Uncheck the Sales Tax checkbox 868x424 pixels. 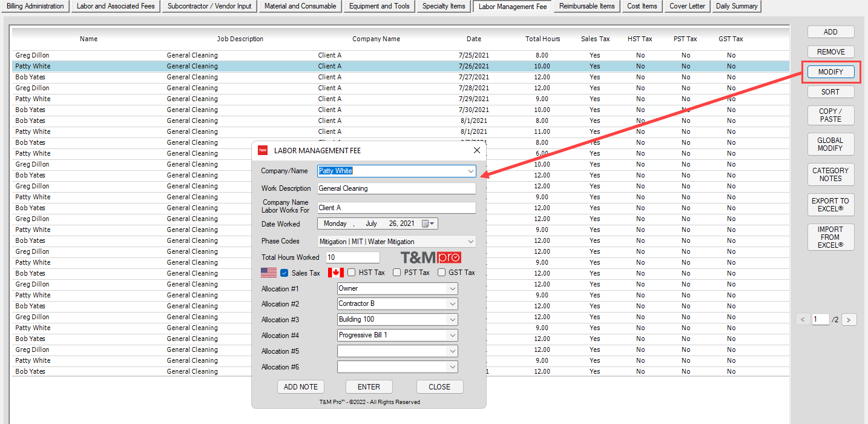[284, 273]
